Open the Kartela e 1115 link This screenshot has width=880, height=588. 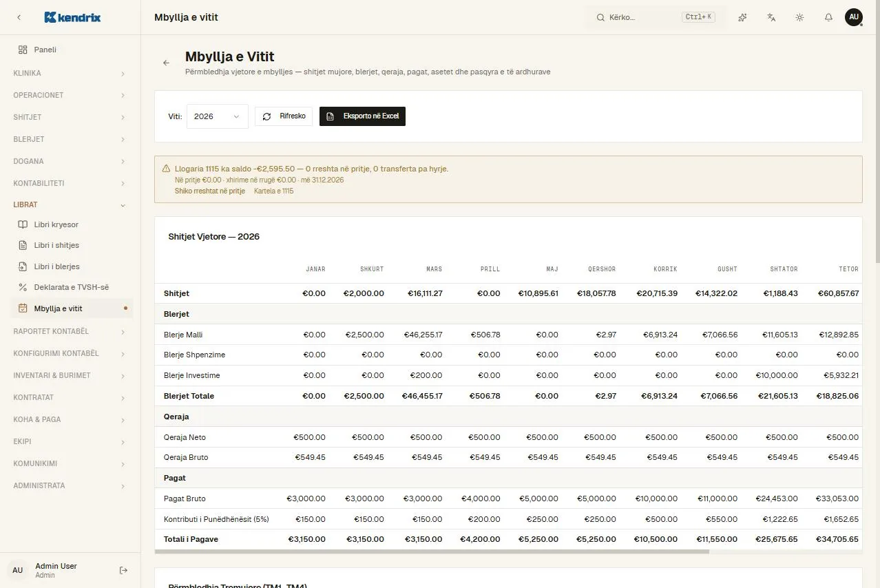tap(273, 191)
